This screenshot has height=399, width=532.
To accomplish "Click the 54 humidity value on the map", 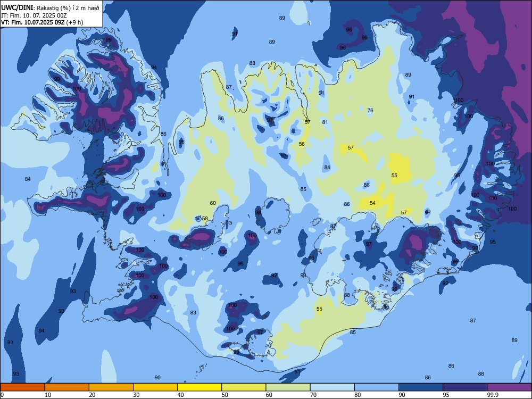I will pyautogui.click(x=372, y=203).
